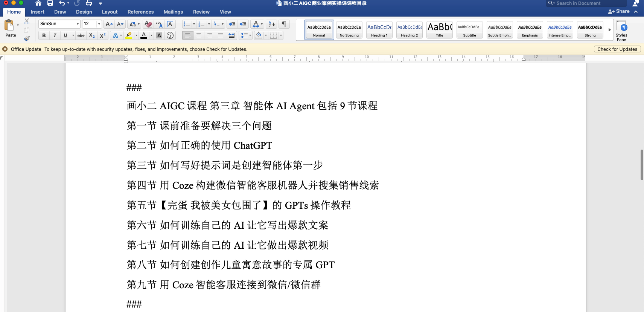644x312 pixels.
Task: Apply the Strong style
Action: pyautogui.click(x=590, y=30)
